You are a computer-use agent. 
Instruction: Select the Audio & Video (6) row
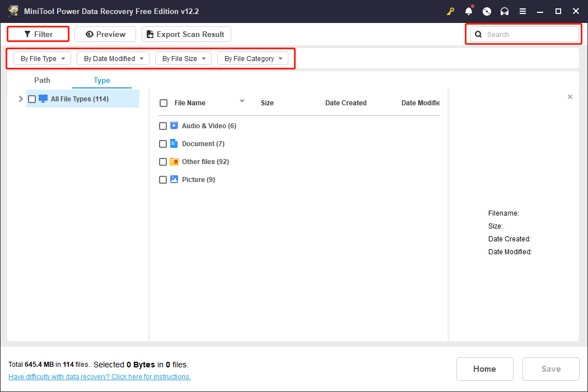[x=209, y=125]
